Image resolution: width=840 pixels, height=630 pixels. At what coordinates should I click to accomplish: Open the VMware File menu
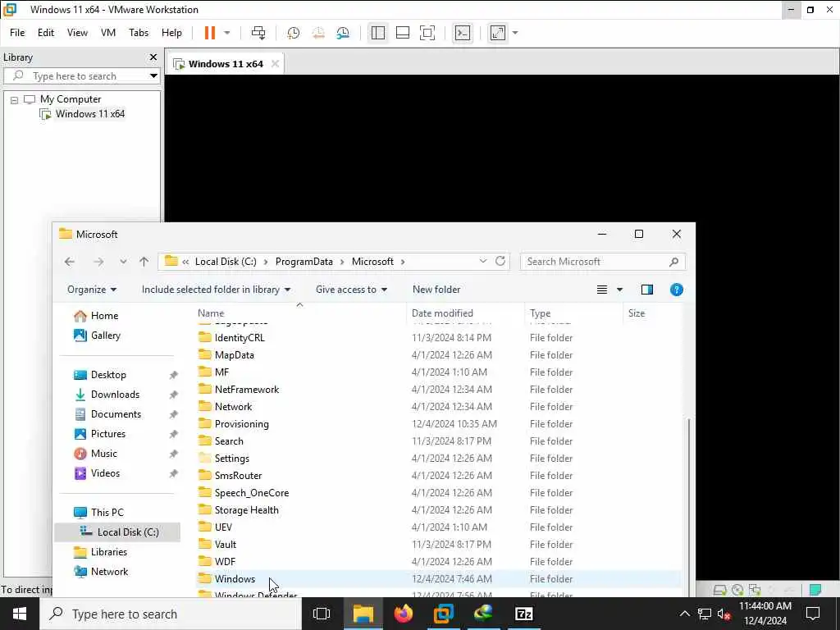click(17, 33)
